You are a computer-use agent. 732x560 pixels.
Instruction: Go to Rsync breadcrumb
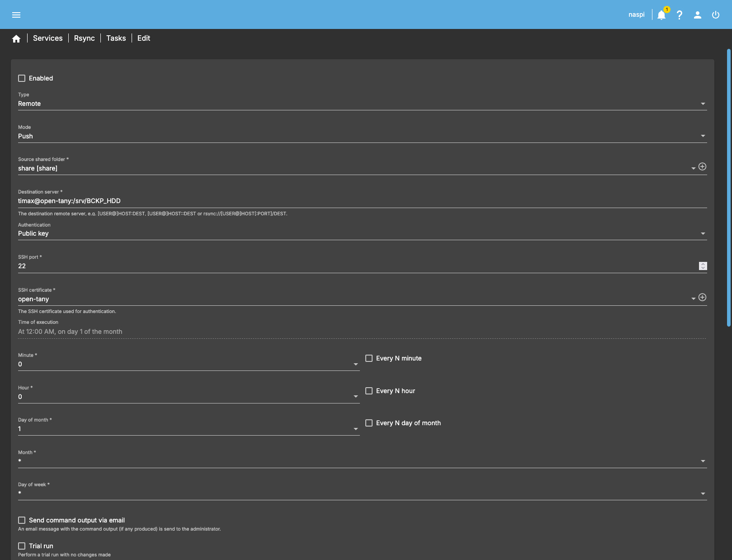tap(85, 38)
